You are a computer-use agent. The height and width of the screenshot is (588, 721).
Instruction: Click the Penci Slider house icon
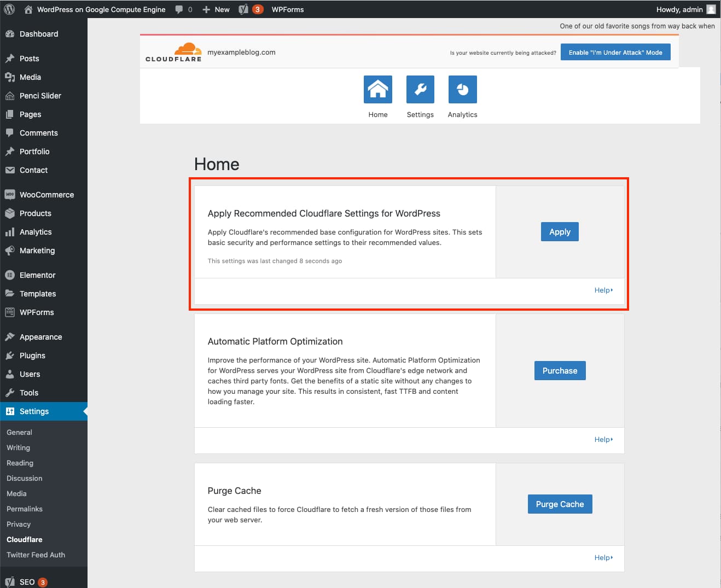pos(10,96)
